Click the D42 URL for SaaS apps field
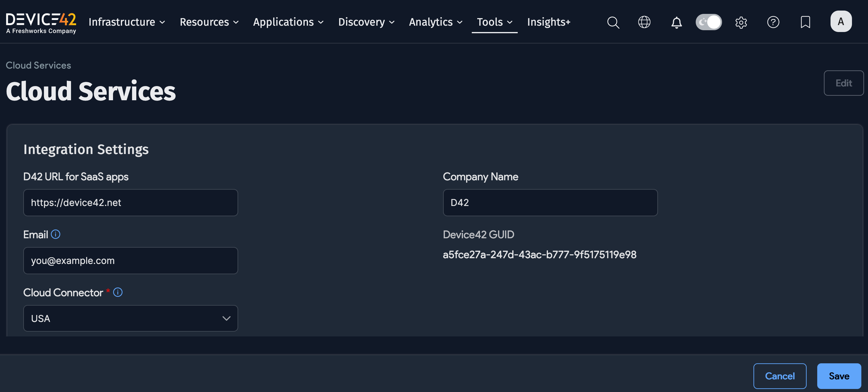This screenshot has height=392, width=868. [x=130, y=202]
